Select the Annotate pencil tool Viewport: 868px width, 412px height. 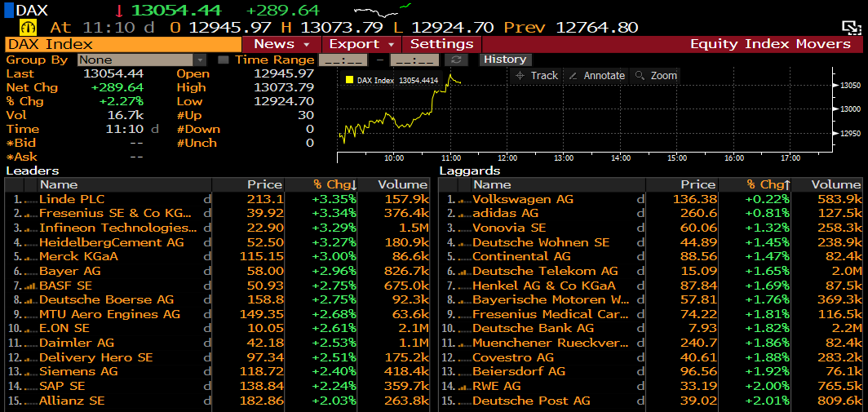596,75
